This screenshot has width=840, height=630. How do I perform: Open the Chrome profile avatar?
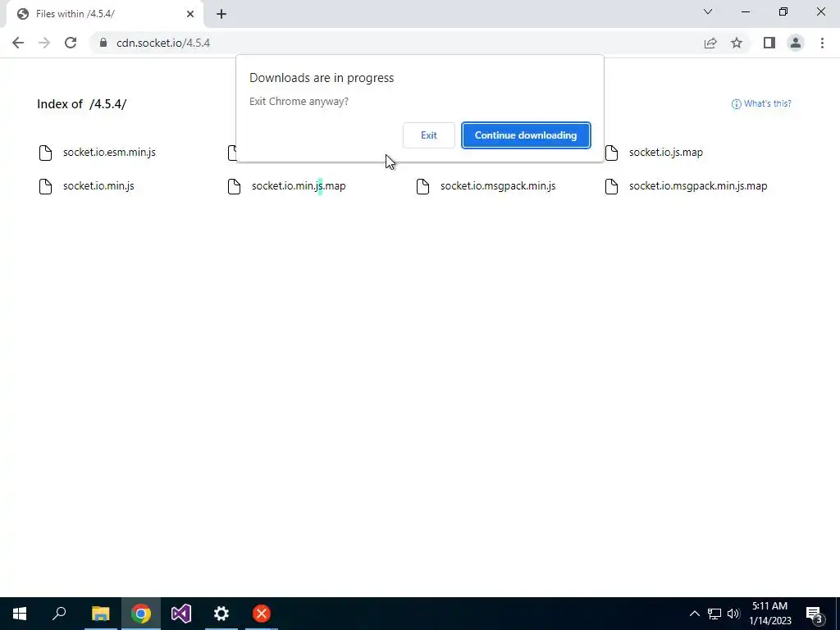796,43
